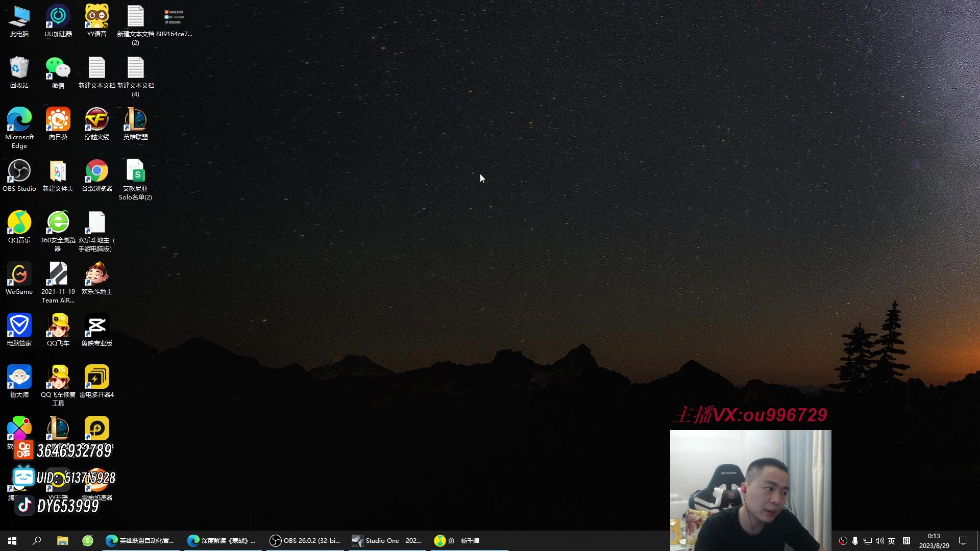This screenshot has width=980, height=551.
Task: Select the UU加速器 desktop icon
Action: pyautogui.click(x=58, y=17)
